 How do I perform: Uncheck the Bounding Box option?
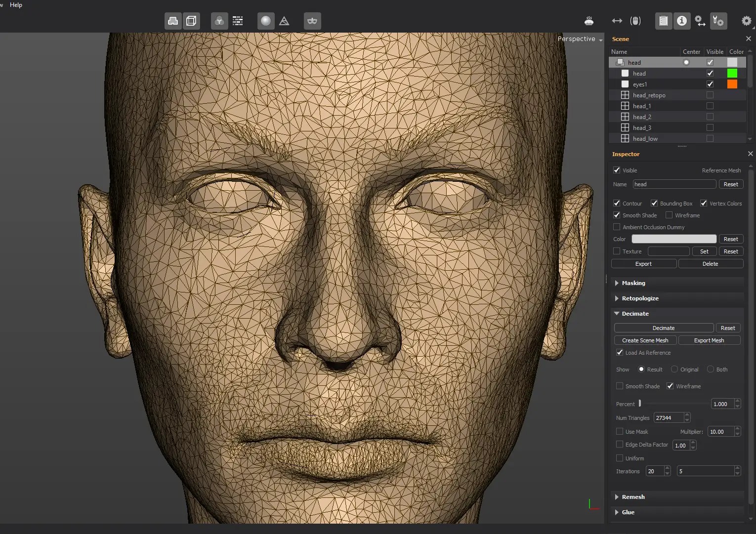tap(654, 203)
